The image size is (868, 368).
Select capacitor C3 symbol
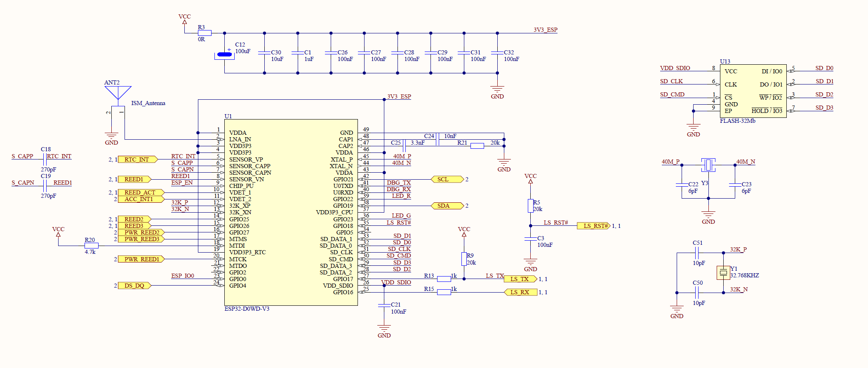point(530,239)
